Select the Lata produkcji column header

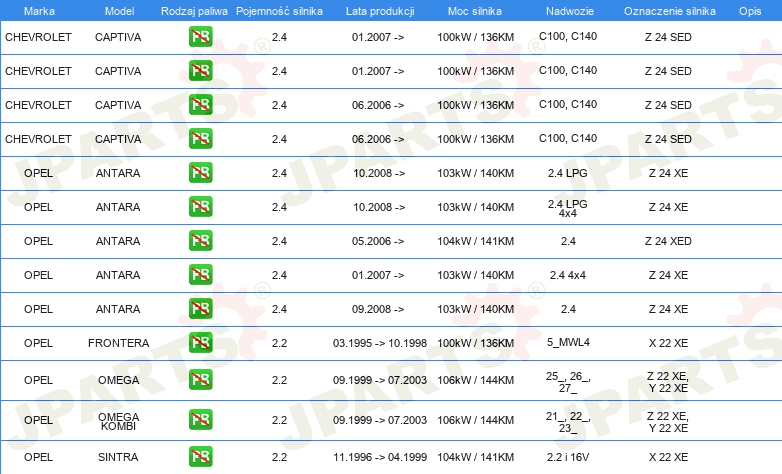tap(380, 11)
